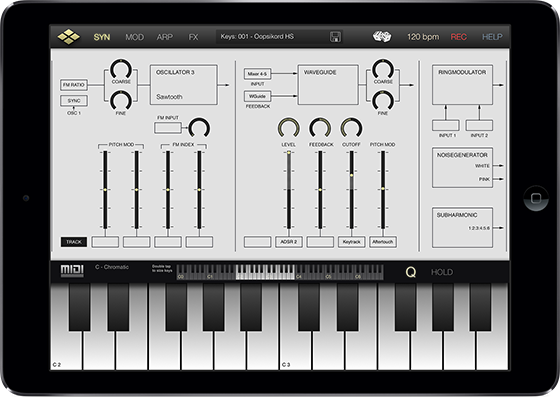560x398 pixels.
Task: Click the Waveguide LEVEL knob
Action: coord(289,128)
